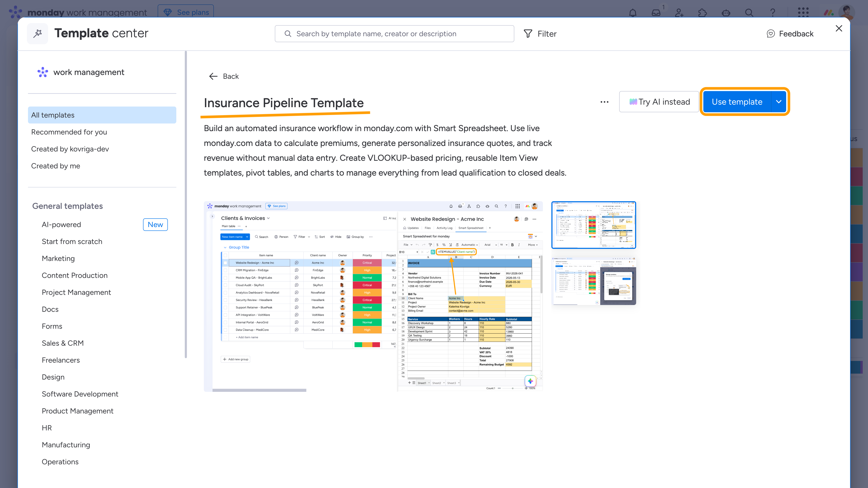Click the invite members icon
The image size is (868, 488).
[x=679, y=13]
